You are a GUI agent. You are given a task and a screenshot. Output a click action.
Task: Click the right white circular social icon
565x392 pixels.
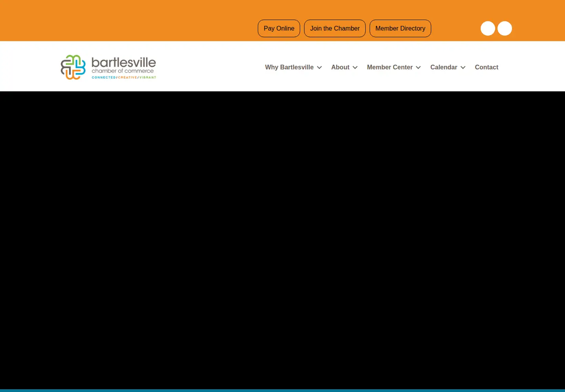coord(505,28)
